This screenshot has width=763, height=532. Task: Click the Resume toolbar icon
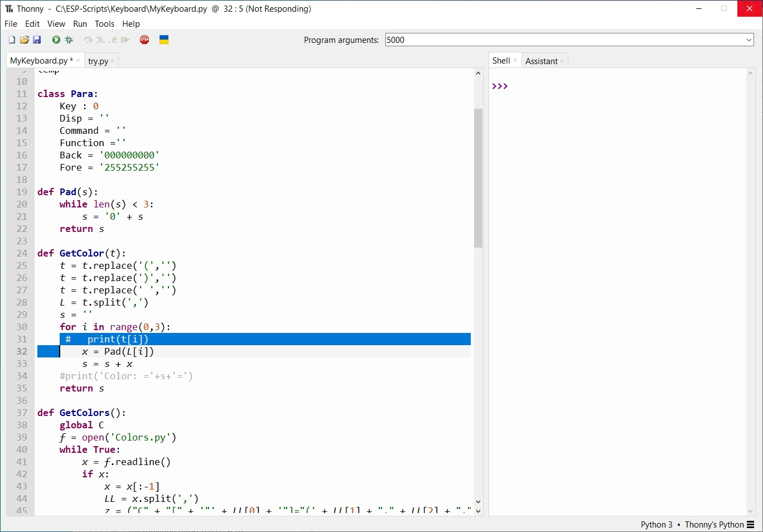coord(125,40)
